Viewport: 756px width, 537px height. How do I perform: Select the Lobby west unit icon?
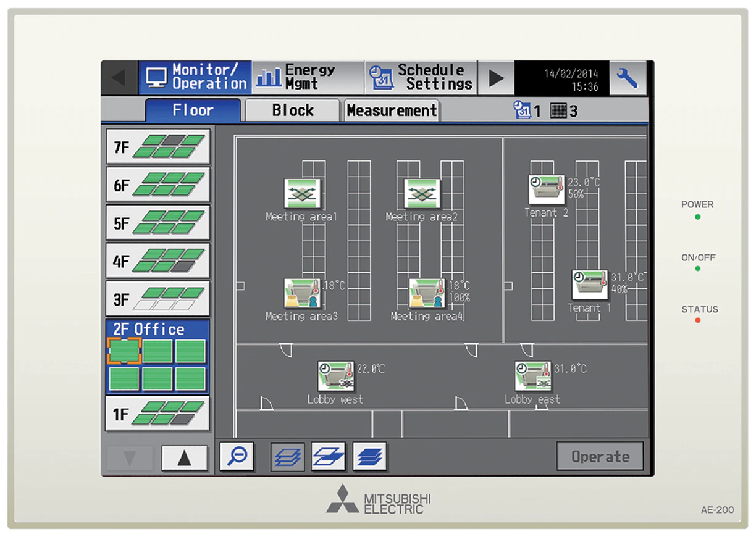[x=336, y=377]
